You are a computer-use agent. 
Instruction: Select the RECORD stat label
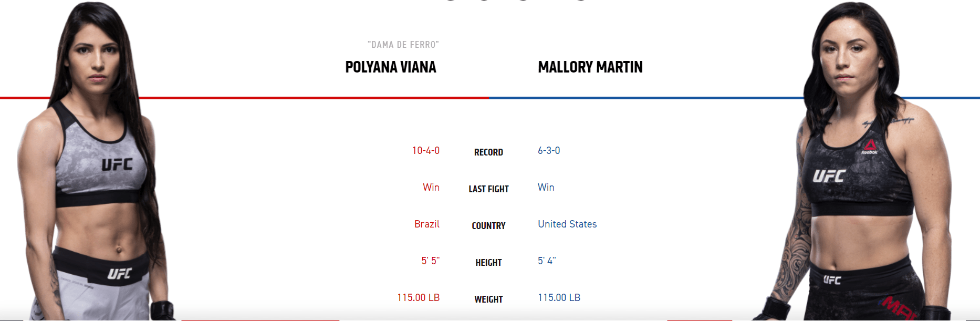click(x=488, y=152)
